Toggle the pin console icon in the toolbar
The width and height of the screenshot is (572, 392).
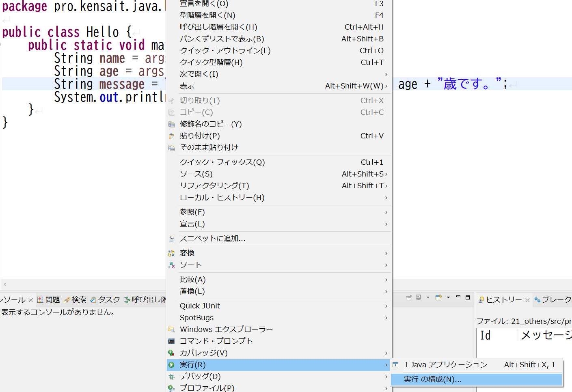coord(408,297)
